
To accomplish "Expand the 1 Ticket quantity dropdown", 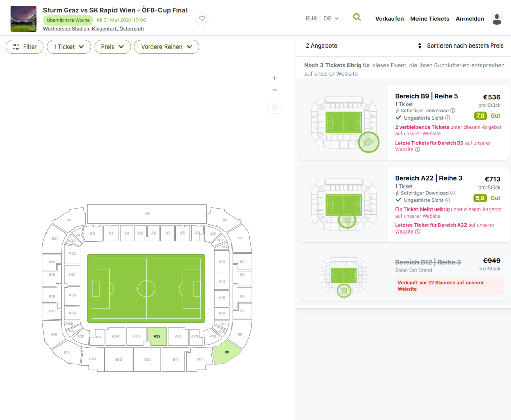I will pos(69,46).
